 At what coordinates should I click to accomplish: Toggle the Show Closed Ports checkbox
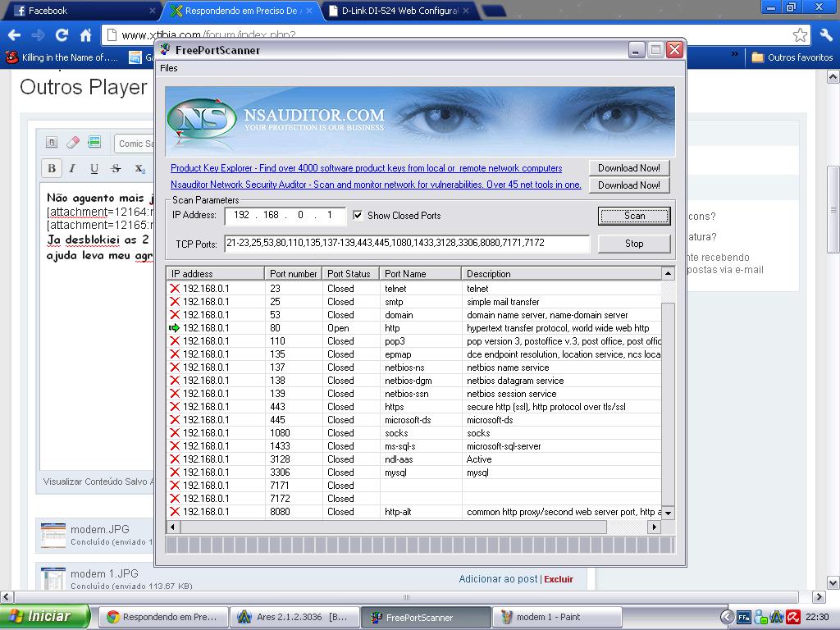tap(358, 216)
